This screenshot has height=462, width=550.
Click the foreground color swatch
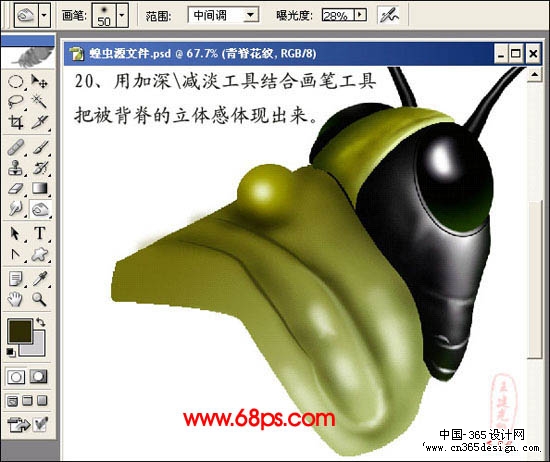click(x=20, y=330)
